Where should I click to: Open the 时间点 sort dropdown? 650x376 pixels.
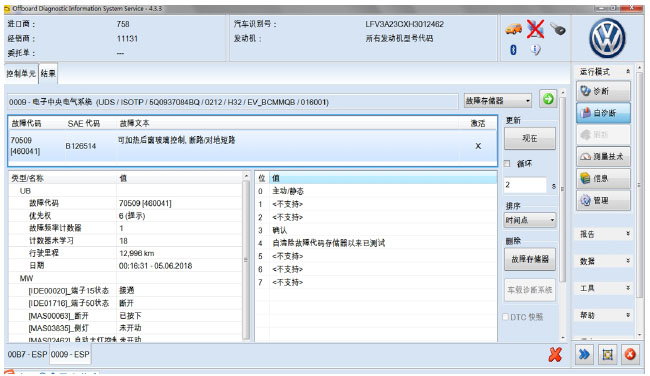click(529, 220)
